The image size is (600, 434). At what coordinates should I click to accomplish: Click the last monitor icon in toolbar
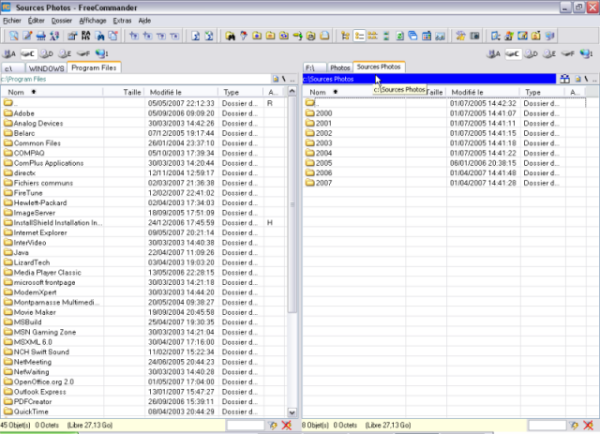[549, 36]
